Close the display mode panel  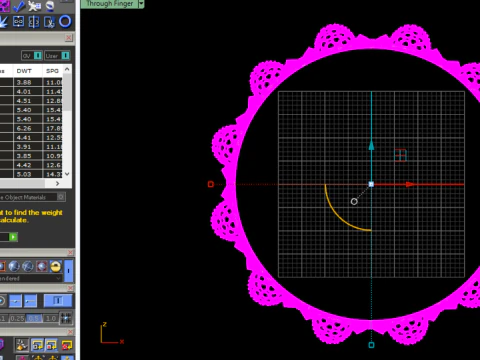70,253
